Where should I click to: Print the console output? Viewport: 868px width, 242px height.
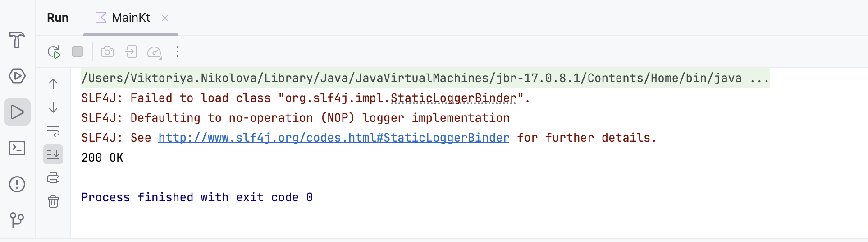(53, 178)
